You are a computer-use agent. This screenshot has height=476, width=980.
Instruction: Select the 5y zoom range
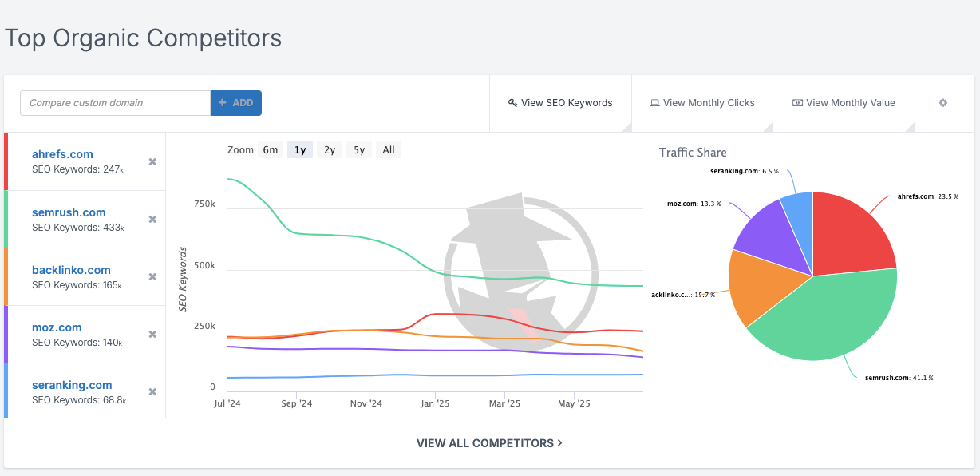(x=358, y=149)
